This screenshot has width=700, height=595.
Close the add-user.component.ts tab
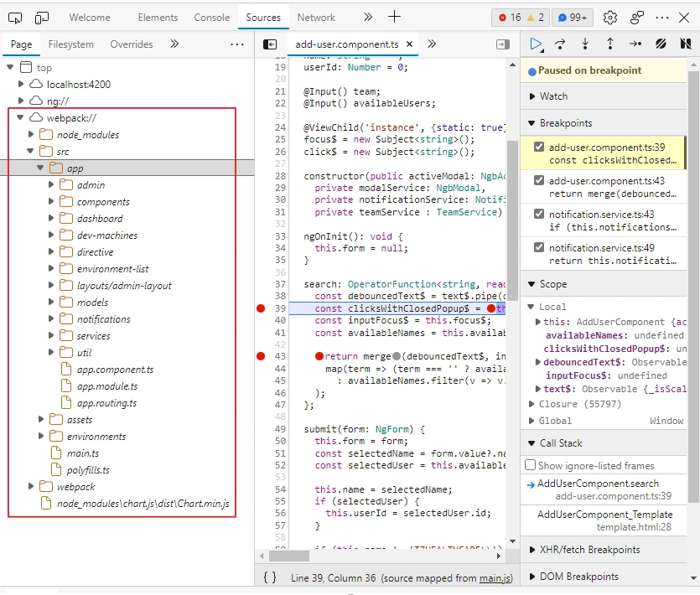[409, 44]
